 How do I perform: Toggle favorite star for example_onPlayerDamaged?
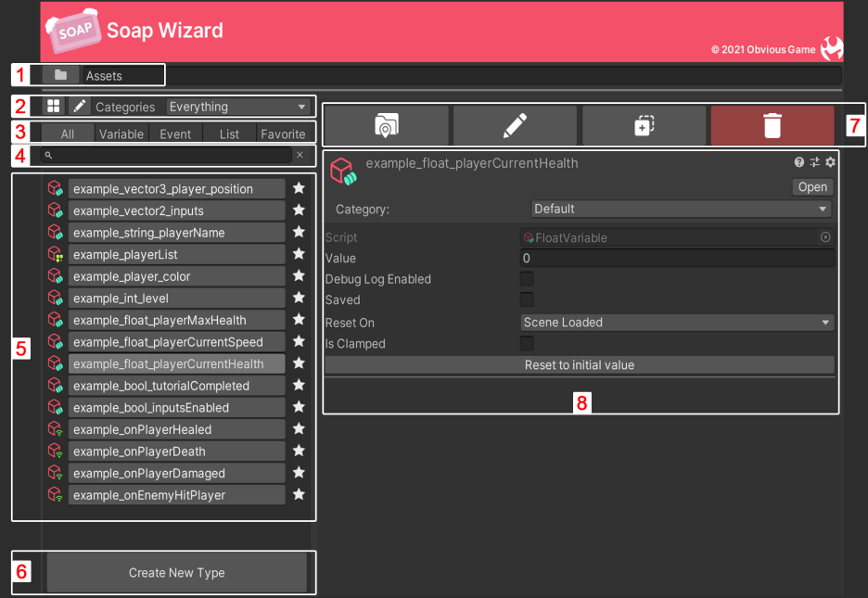[299, 473]
